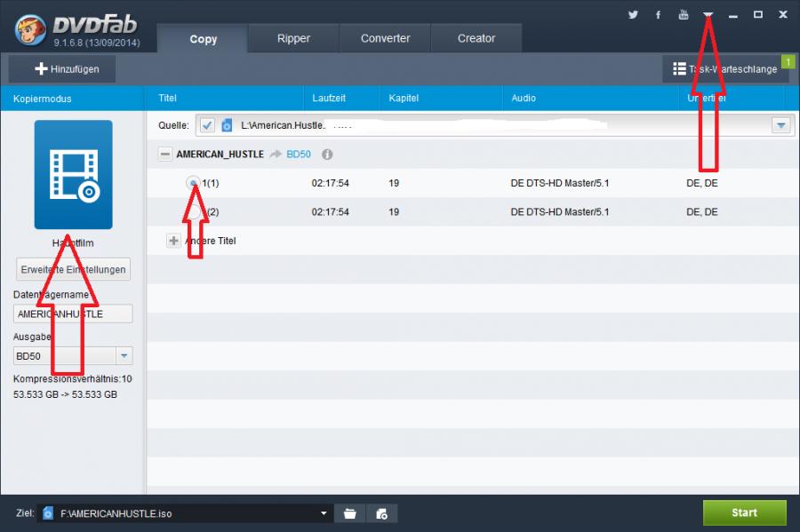This screenshot has width=800, height=532.
Task: Toggle the Quelle source checkbox
Action: (207, 125)
